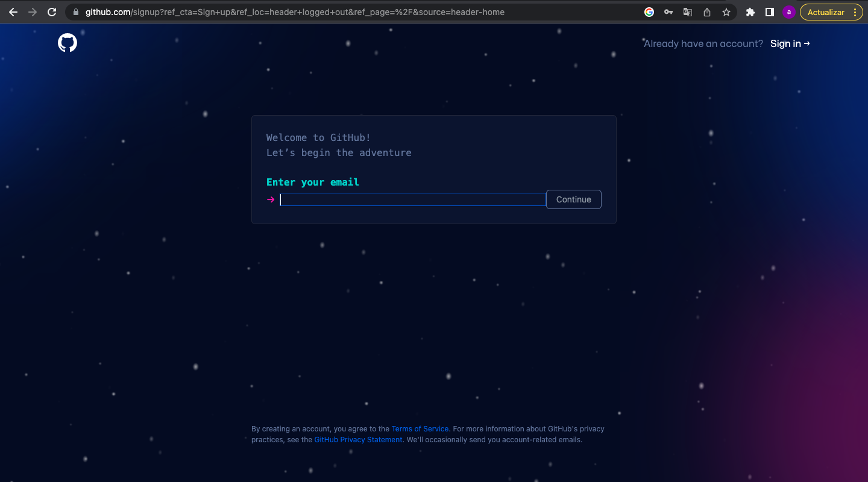Click the GitHub Octocat logo
868x482 pixels.
click(x=68, y=43)
